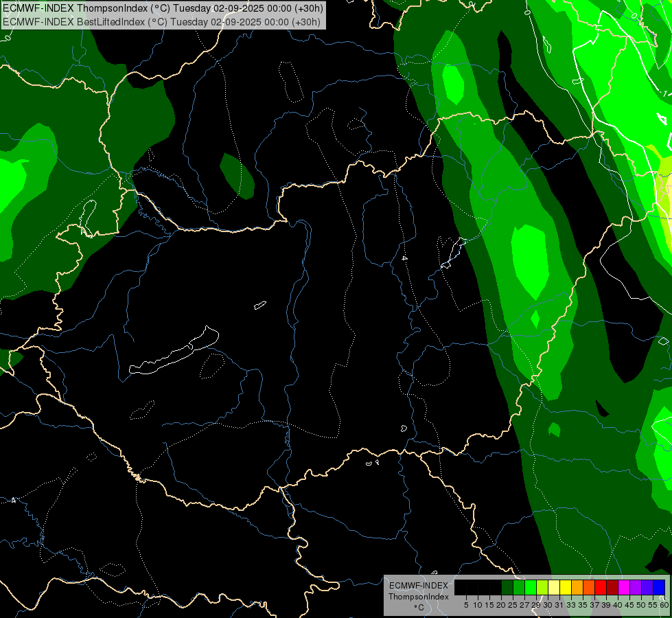Click the BestLiftedIndex title line at top
Screen dimensions: 672x618
[161, 21]
